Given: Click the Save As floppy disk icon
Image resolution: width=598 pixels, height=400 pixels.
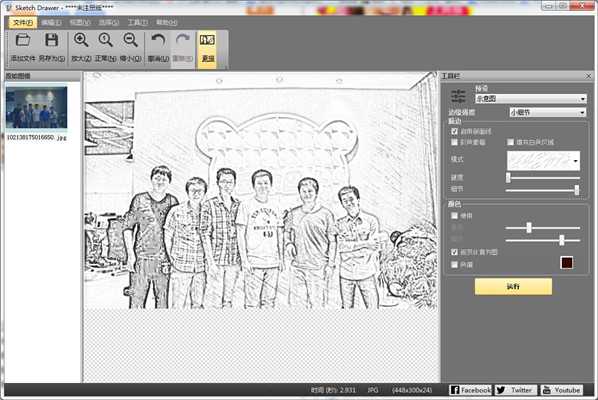Looking at the screenshot, I should [51, 40].
